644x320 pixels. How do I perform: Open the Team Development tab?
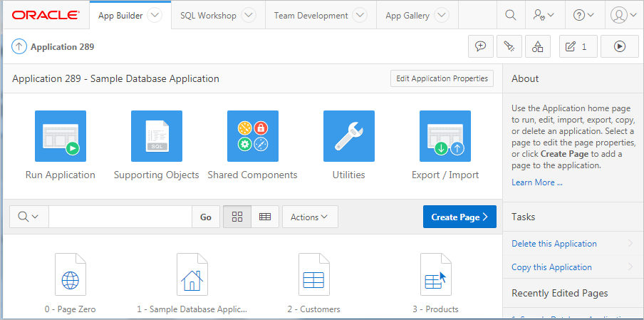pos(311,15)
